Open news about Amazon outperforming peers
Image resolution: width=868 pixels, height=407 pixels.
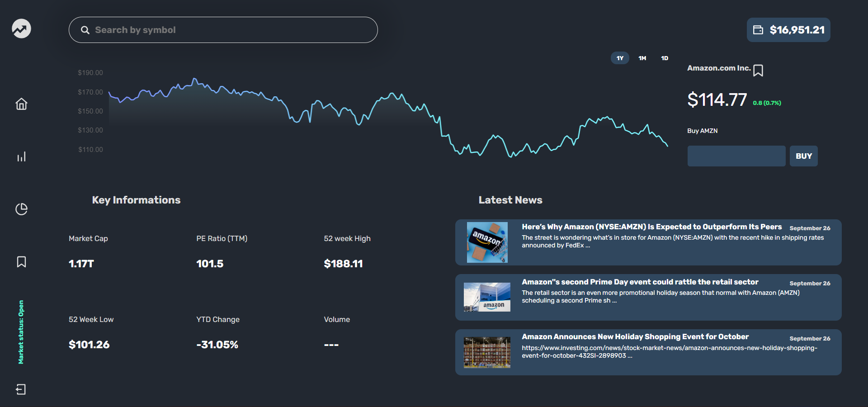pyautogui.click(x=648, y=242)
